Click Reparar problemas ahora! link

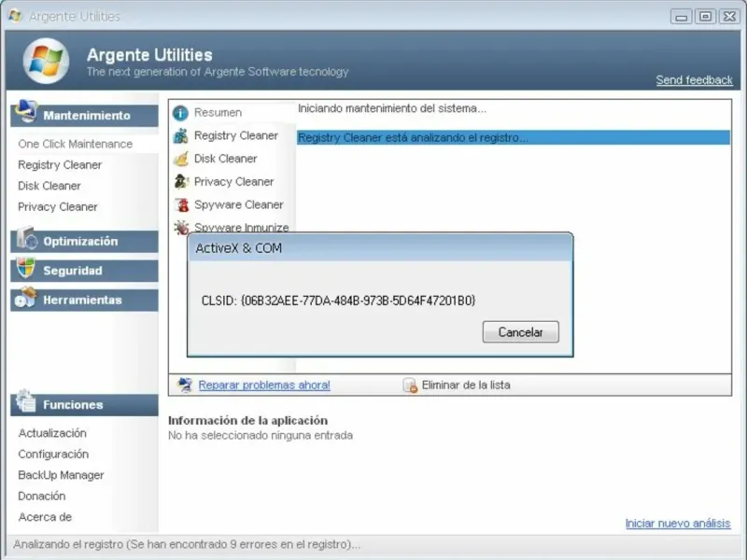point(264,385)
